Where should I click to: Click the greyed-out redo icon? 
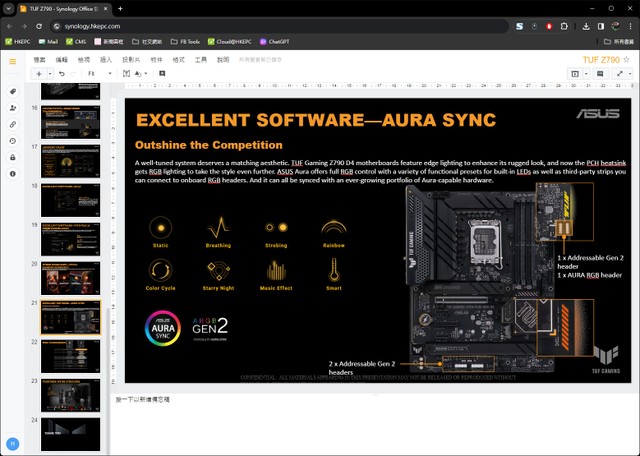(73, 74)
